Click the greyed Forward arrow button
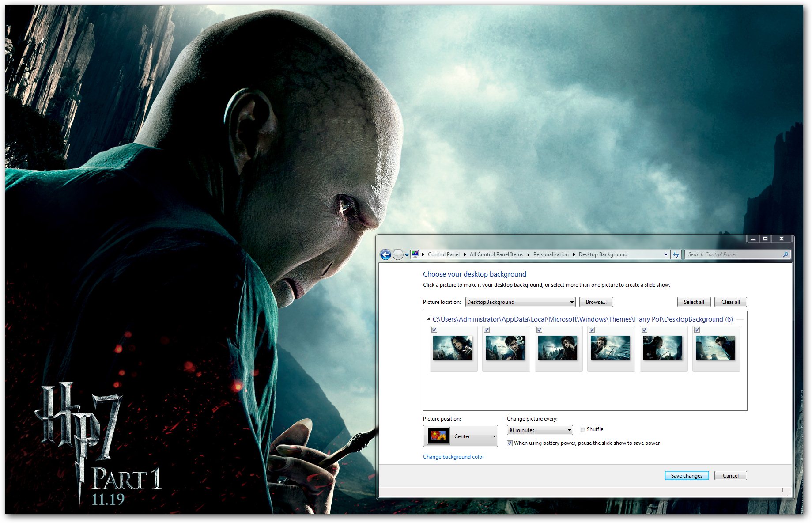 398,254
